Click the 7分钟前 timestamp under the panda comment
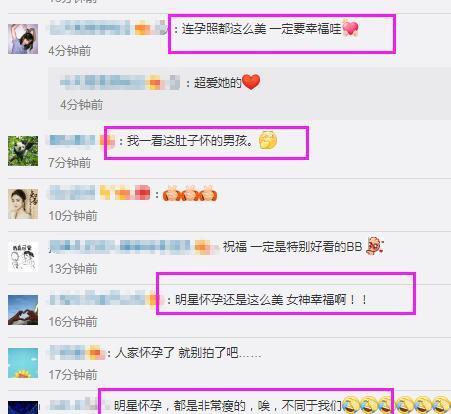The height and width of the screenshot is (414, 451). click(70, 163)
